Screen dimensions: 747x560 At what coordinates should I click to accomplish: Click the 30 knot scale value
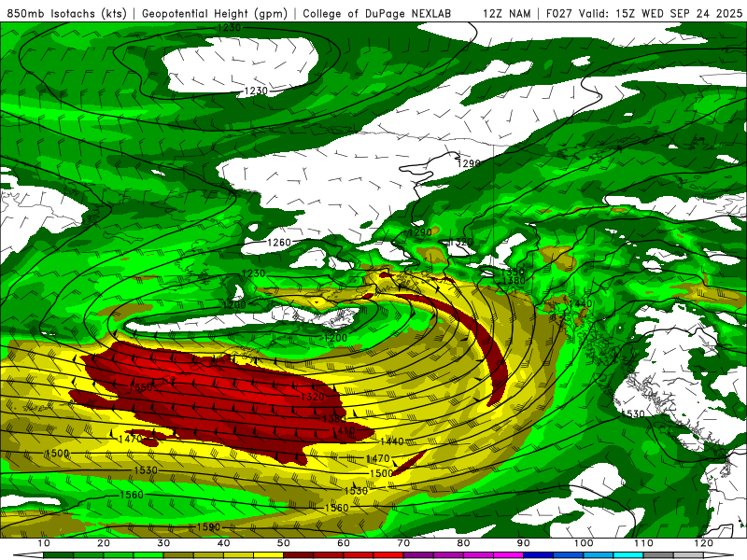(x=163, y=543)
